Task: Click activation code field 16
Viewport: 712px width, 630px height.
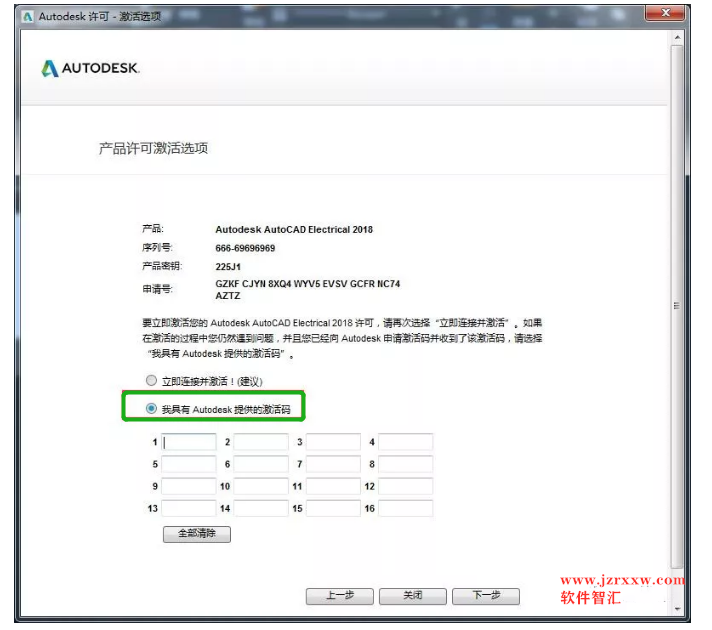Action: (x=405, y=508)
